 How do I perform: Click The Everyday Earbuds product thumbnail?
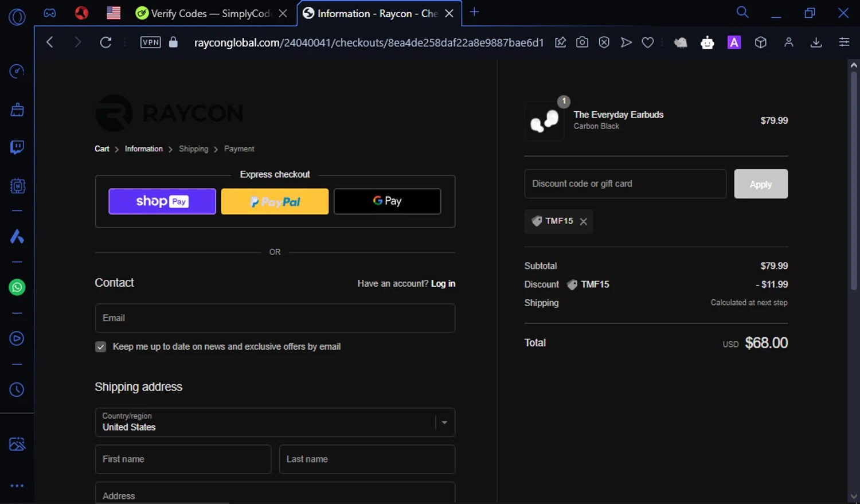pos(544,121)
